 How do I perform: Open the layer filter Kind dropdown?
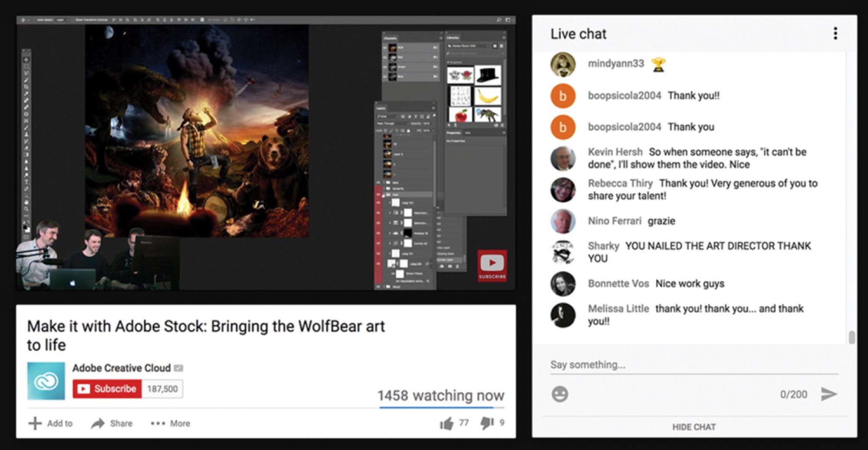(x=387, y=116)
